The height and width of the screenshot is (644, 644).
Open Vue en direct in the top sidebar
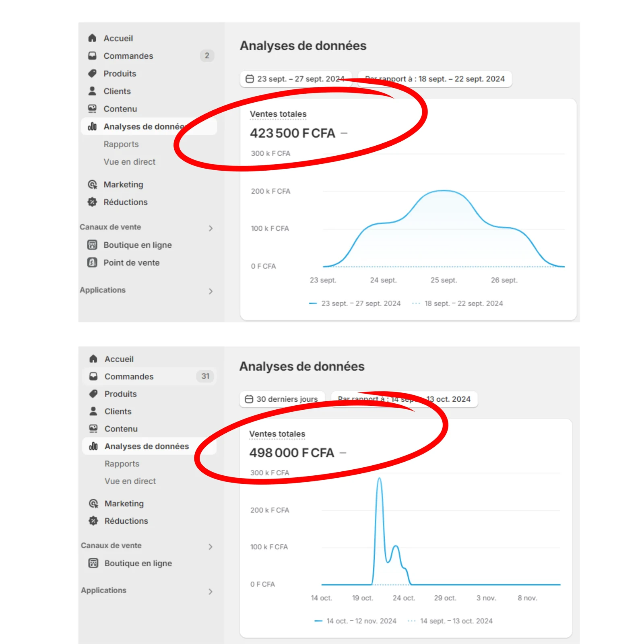coord(130,162)
